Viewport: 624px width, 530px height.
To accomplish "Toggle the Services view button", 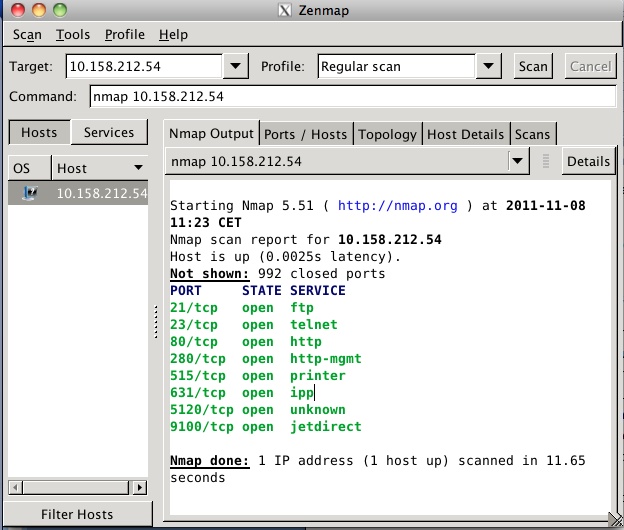I will click(x=109, y=132).
